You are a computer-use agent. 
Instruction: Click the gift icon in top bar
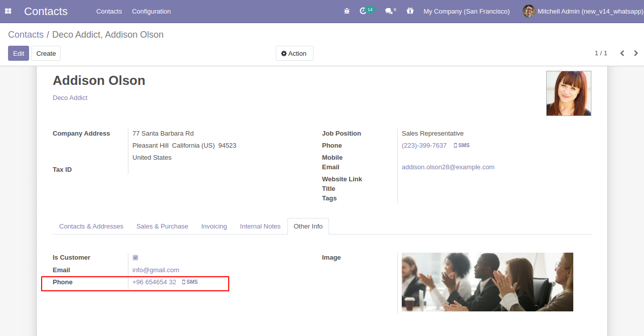[410, 11]
